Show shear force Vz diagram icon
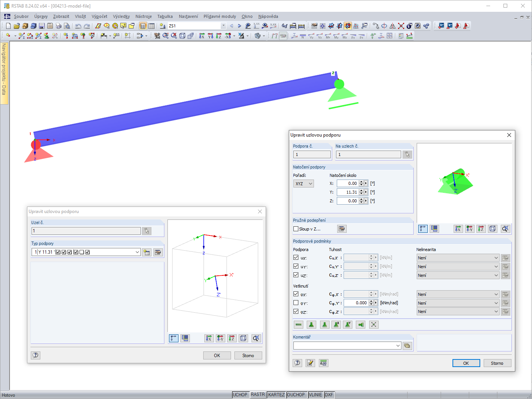This screenshot has width=532, height=399. click(x=320, y=36)
